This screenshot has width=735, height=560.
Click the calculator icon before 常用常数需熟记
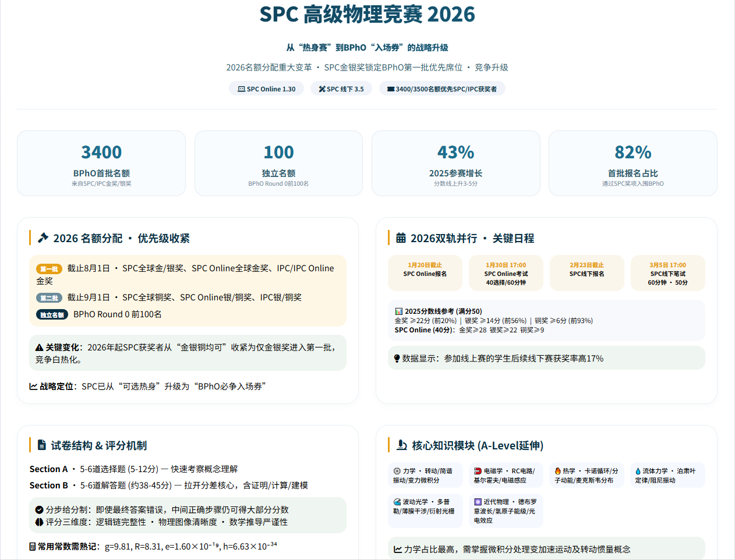(33, 547)
